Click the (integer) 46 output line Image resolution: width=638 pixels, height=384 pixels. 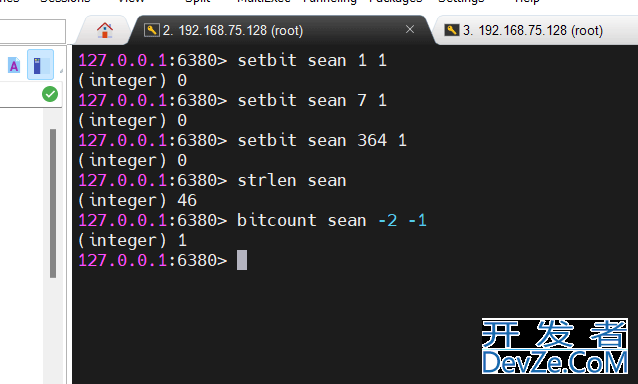coord(138,200)
